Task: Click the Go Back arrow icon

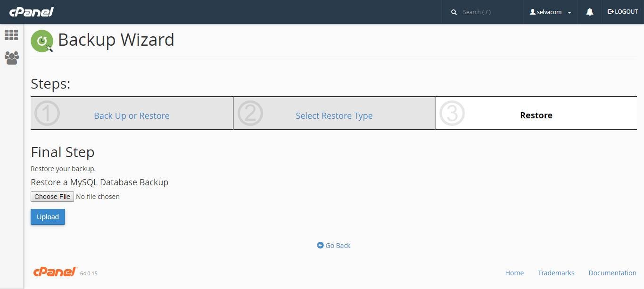Action: (x=320, y=245)
